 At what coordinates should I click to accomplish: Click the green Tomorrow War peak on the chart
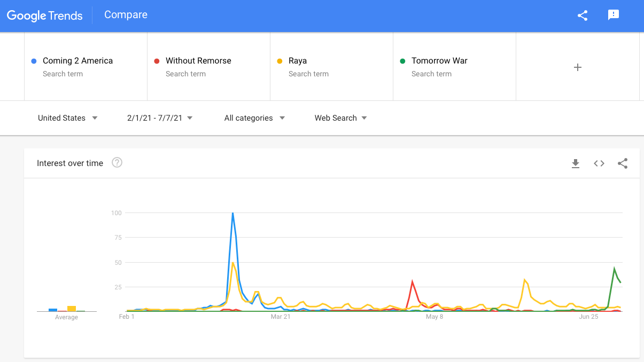[x=614, y=269]
